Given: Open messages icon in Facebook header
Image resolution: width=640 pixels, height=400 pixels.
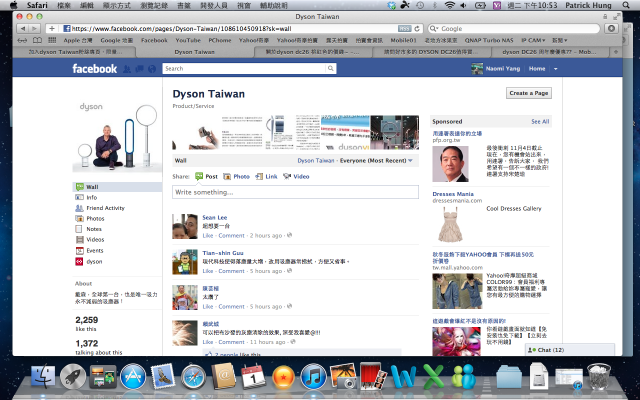Looking at the screenshot, I should 140,69.
